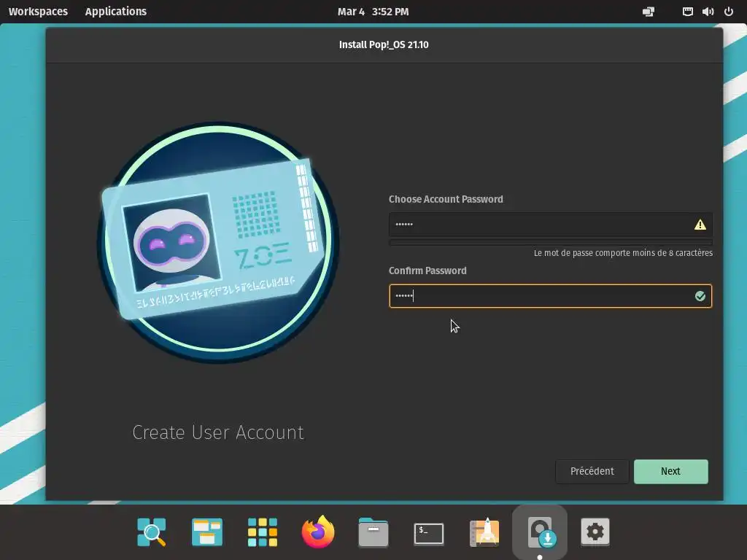Focus the Choose Account Password field
Viewport: 747px width, 560px height.
[551, 225]
